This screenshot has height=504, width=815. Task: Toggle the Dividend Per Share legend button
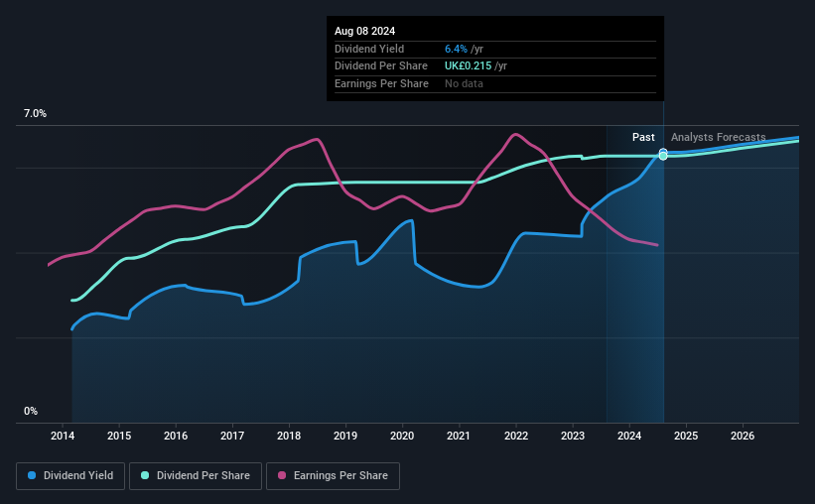196,476
